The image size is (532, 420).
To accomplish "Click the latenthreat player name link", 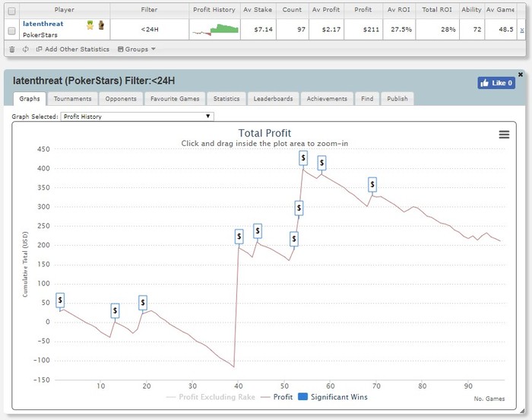I will pyautogui.click(x=43, y=24).
